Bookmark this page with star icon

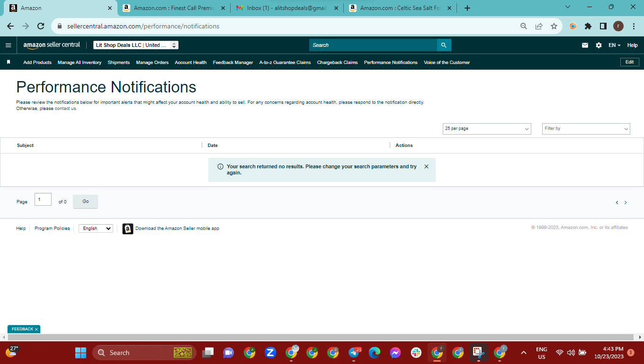tap(554, 27)
